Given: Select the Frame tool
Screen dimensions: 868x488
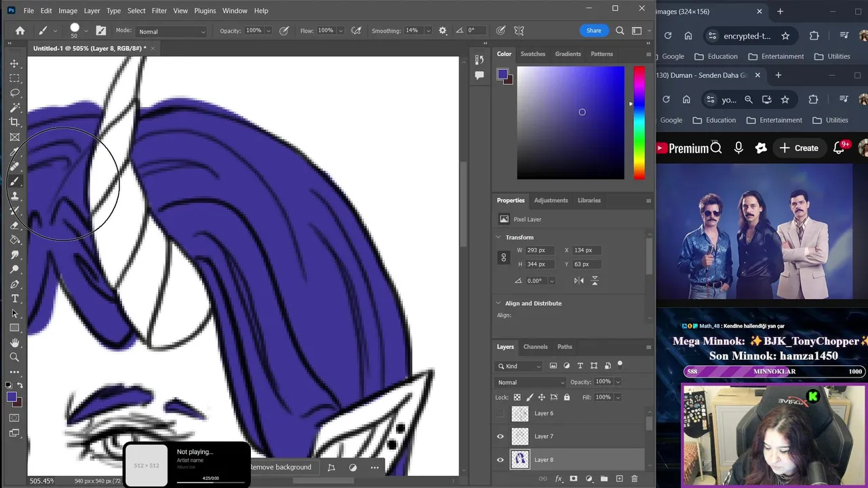Looking at the screenshot, I should pos(14,137).
